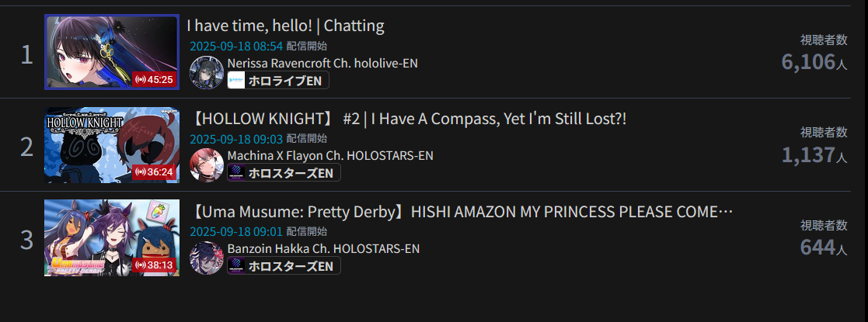This screenshot has height=322, width=868.
Task: Click the 45:25 live duration badge
Action: point(154,80)
